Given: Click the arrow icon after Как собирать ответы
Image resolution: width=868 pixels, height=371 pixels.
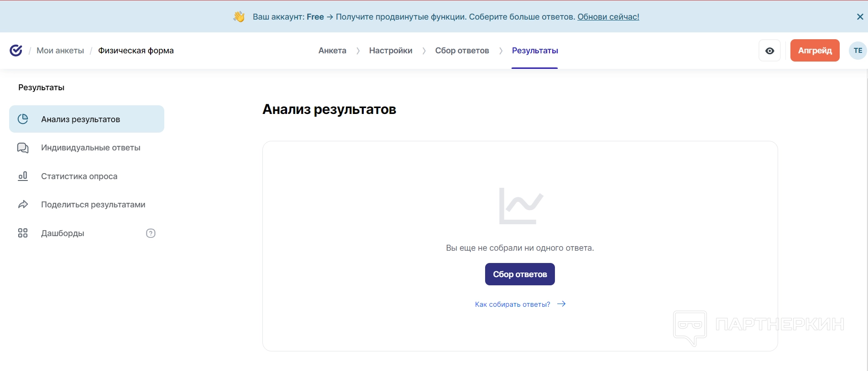Looking at the screenshot, I should (561, 304).
